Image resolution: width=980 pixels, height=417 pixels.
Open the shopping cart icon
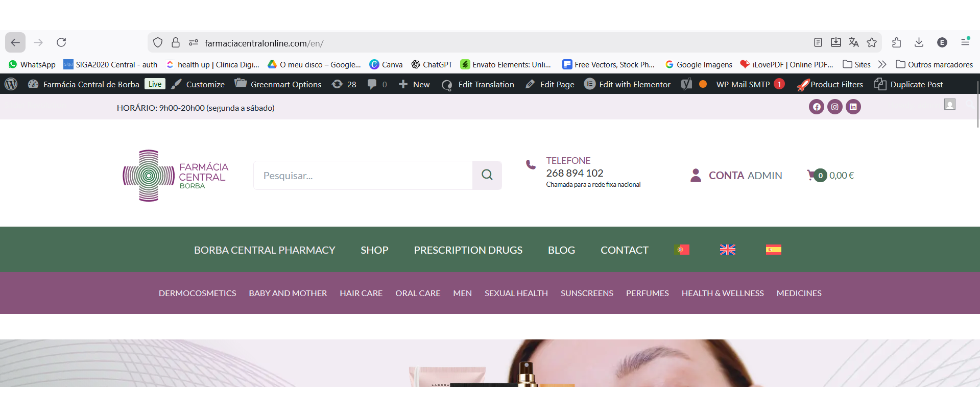coord(812,175)
